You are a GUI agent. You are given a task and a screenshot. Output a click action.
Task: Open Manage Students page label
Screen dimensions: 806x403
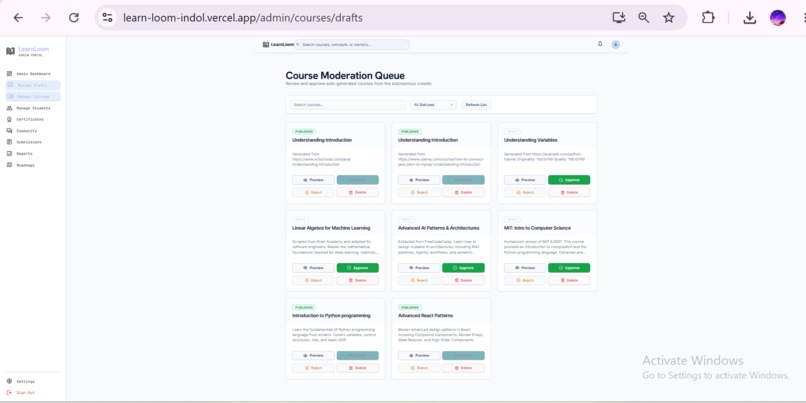click(x=33, y=108)
